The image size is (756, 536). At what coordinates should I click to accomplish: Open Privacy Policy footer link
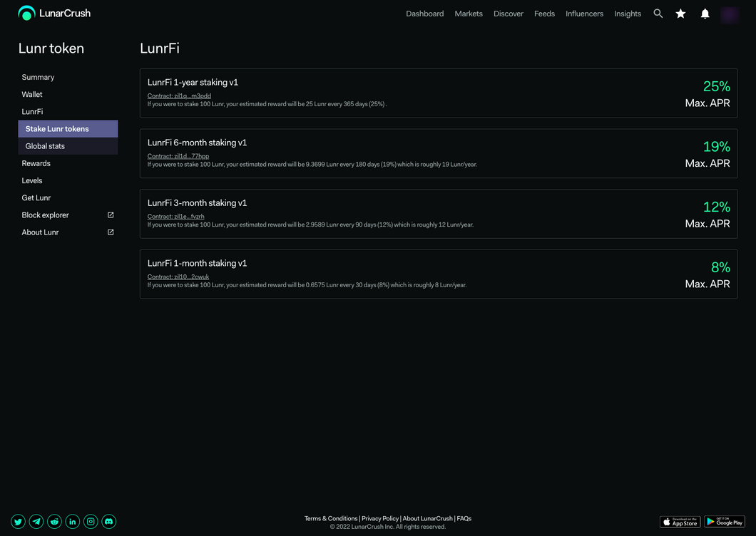point(380,519)
